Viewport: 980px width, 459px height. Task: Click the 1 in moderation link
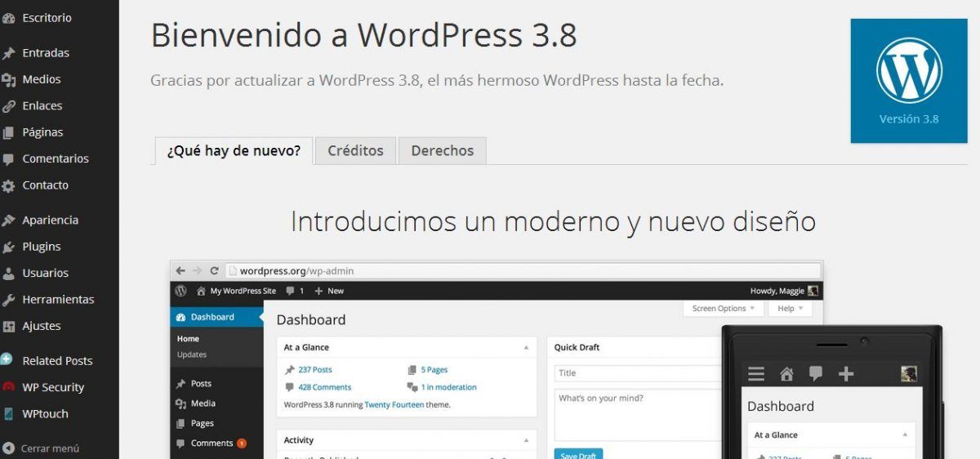coord(449,388)
